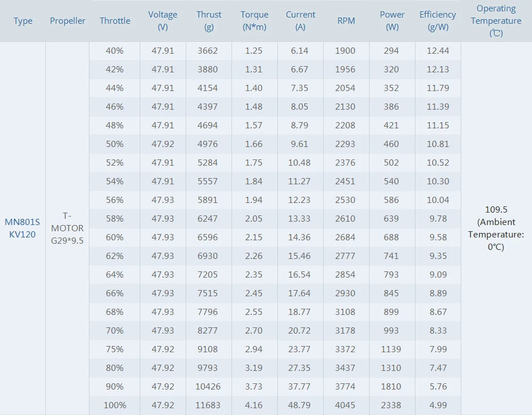
Task: Select the Efficiency (g/W) header
Action: pos(437,21)
